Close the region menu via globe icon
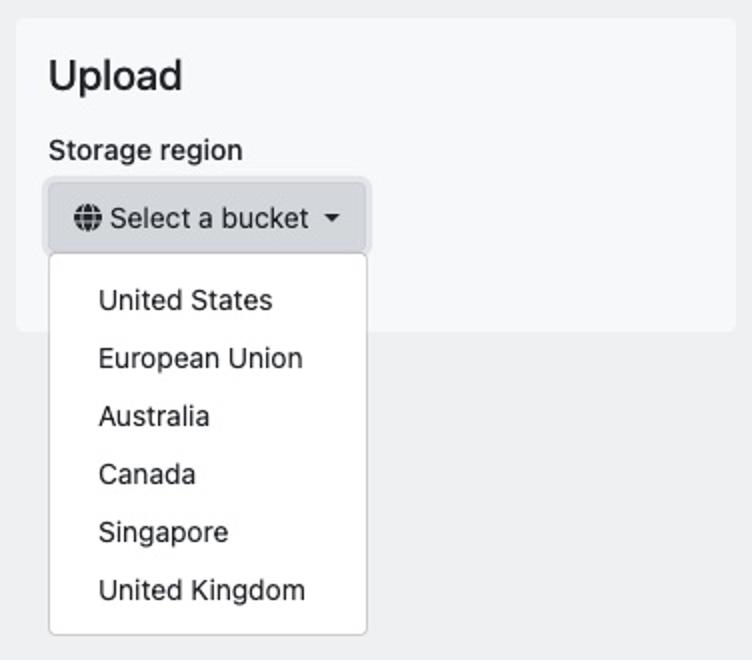Viewport: 752px width, 660px height. coord(88,218)
